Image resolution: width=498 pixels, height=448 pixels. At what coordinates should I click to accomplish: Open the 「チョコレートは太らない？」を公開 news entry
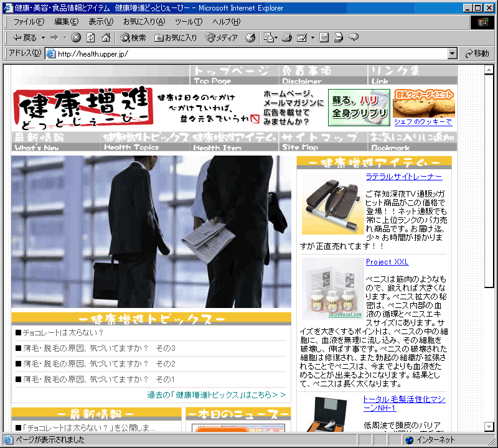point(89,427)
